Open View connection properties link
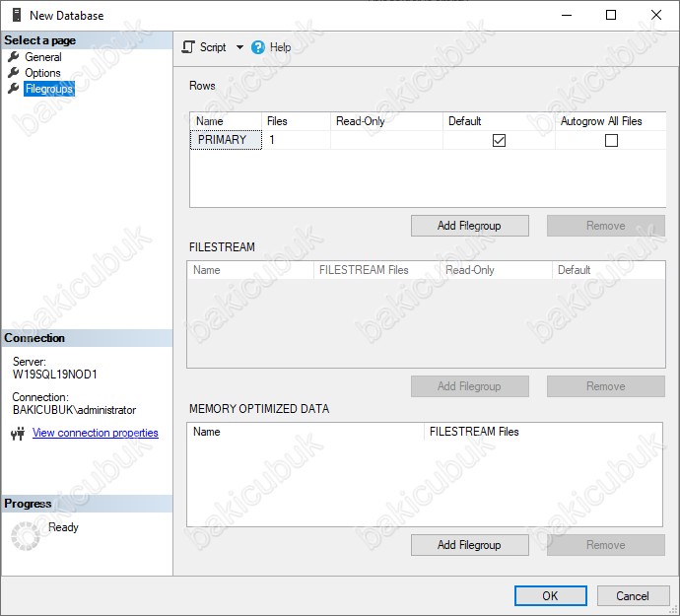The height and width of the screenshot is (616, 680). pos(96,433)
